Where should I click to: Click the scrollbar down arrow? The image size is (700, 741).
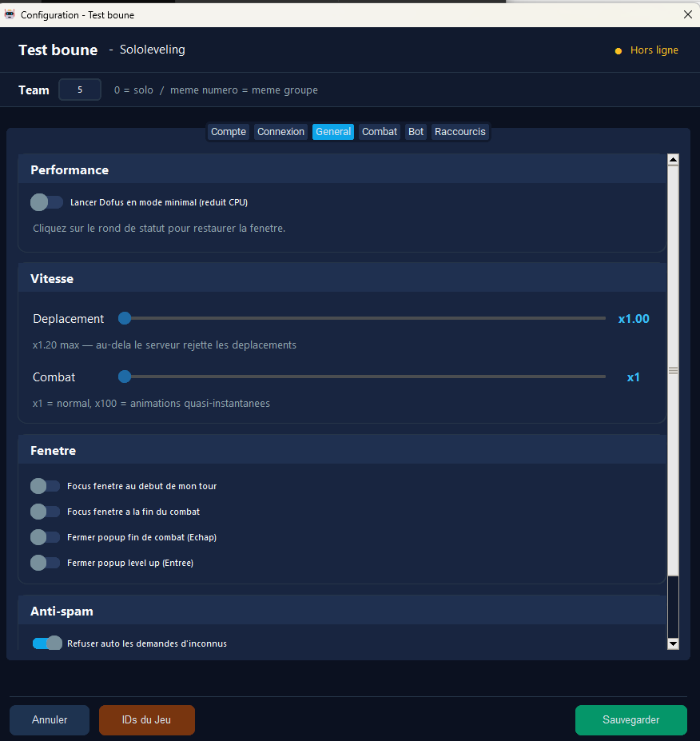(673, 643)
